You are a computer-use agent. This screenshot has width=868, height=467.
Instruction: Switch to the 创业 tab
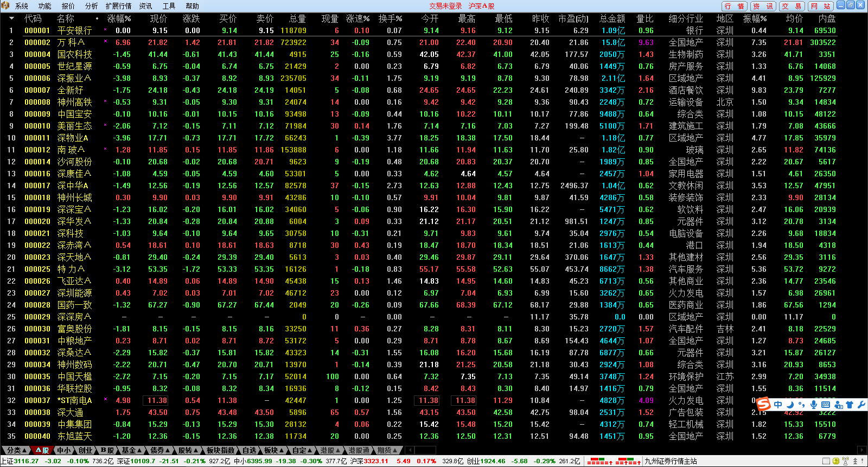pos(86,450)
